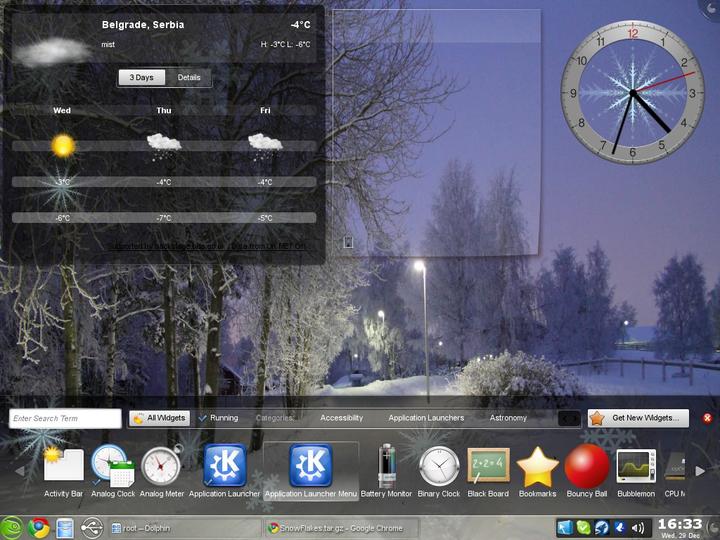Focus the Enter Search Term field
The width and height of the screenshot is (720, 540).
pyautogui.click(x=65, y=418)
